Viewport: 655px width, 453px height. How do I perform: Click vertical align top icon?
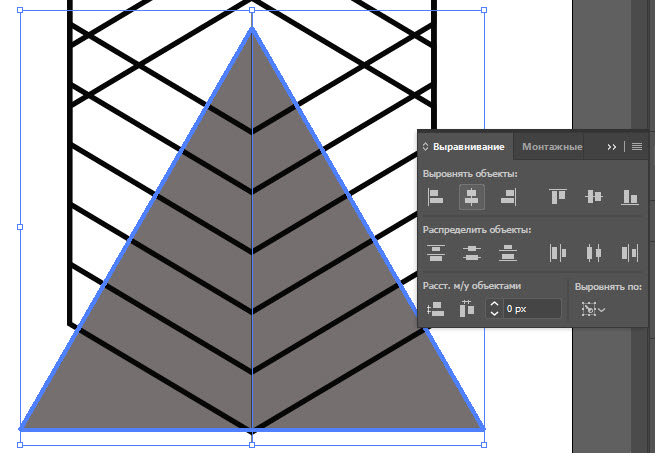558,196
